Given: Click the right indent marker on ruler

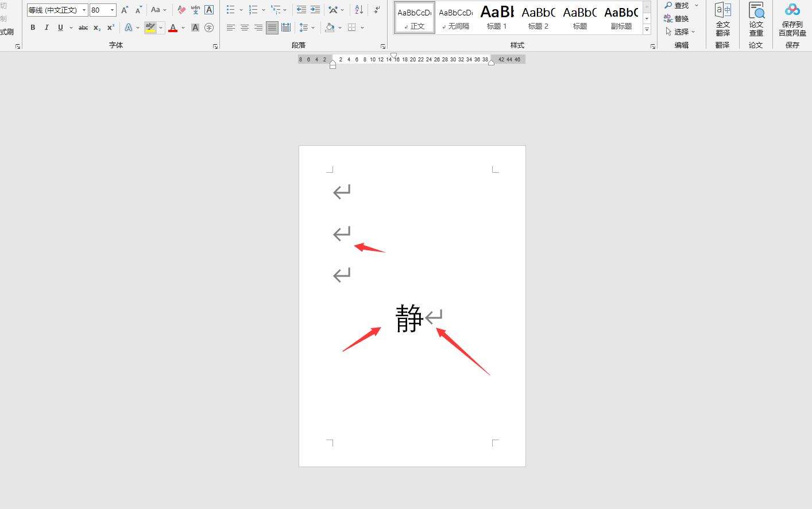Looking at the screenshot, I should pos(491,62).
